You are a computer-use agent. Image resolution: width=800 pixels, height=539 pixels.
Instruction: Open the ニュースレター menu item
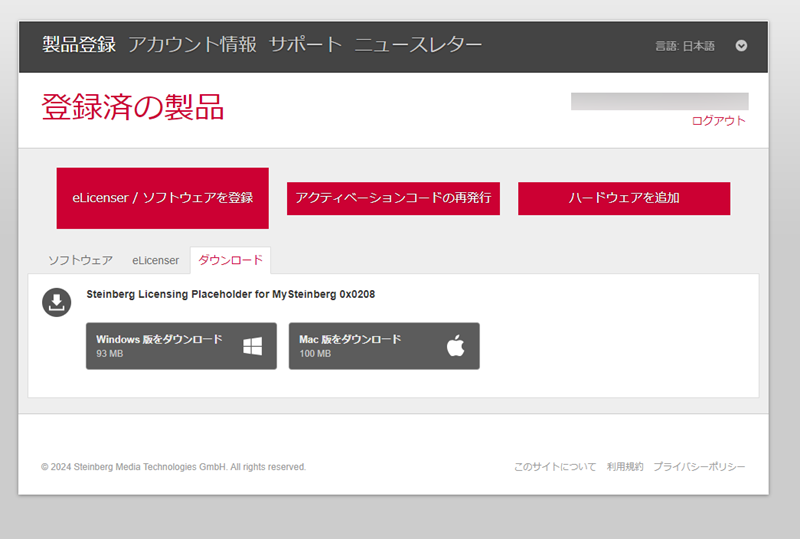click(418, 44)
